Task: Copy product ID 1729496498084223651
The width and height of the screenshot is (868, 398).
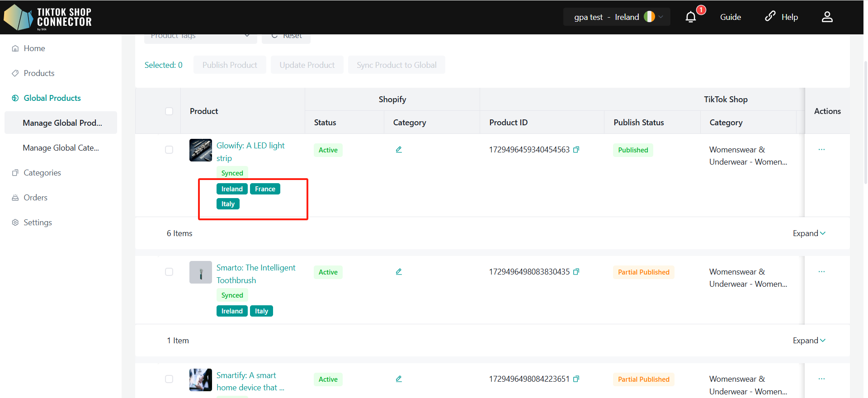Action: tap(576, 379)
